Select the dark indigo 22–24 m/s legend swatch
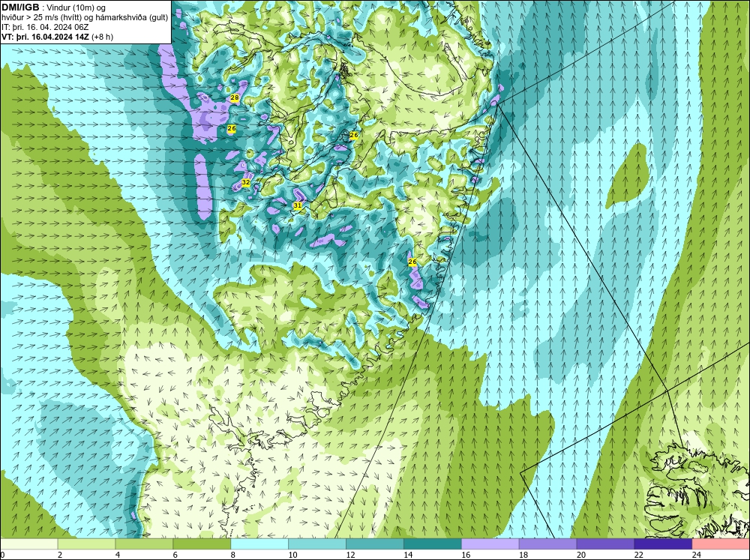Viewport: 750px width, 560px height. click(x=663, y=544)
